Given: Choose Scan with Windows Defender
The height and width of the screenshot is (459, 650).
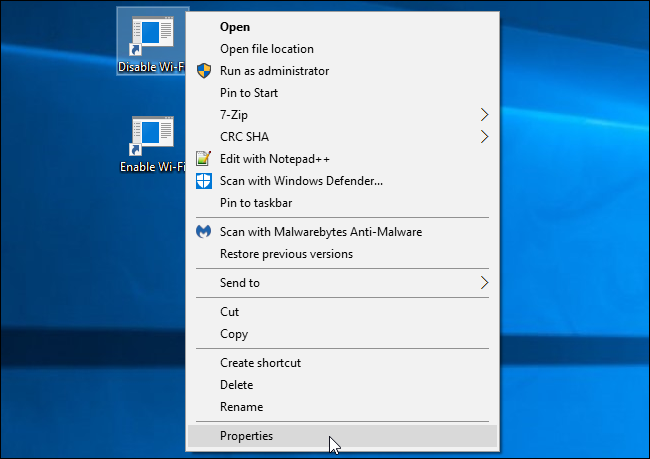Looking at the screenshot, I should coord(342,181).
